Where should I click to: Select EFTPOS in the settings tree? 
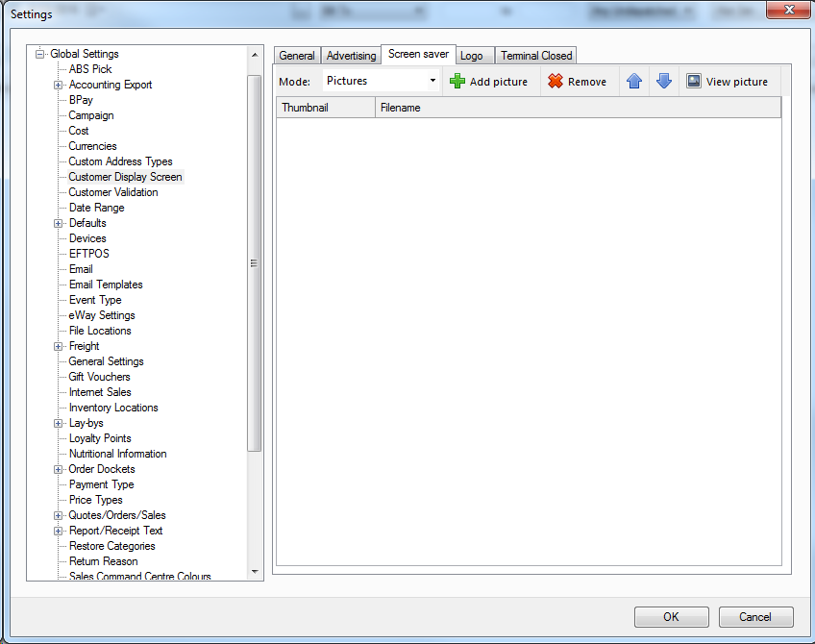[89, 254]
